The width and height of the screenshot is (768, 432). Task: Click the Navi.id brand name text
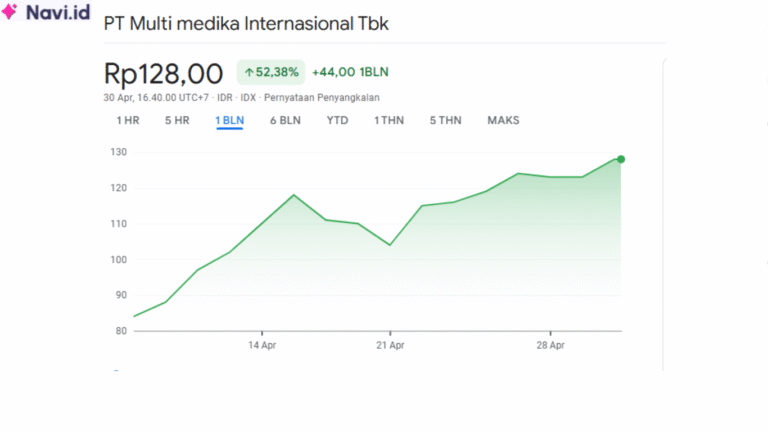[57, 13]
